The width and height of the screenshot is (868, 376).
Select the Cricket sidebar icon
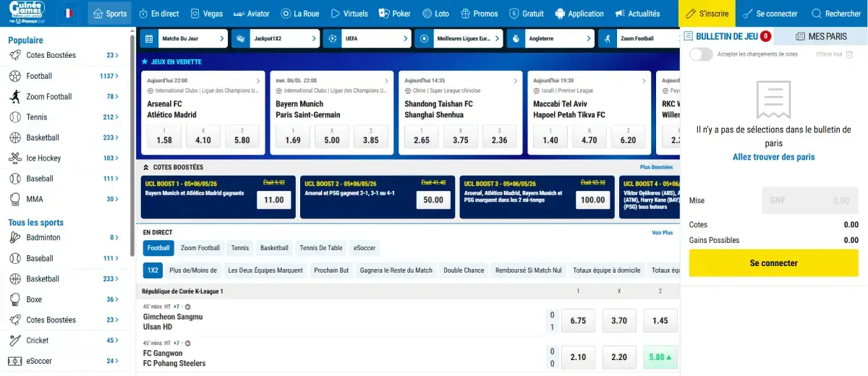click(14, 341)
